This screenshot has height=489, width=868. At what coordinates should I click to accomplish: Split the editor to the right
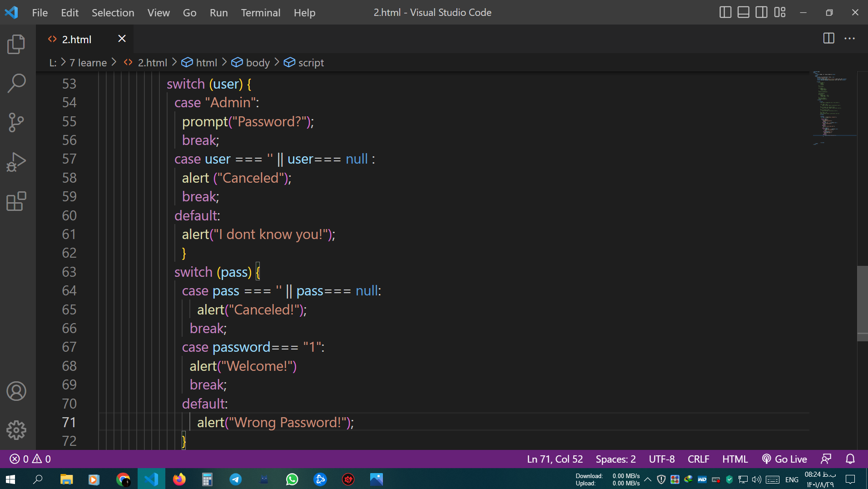click(828, 39)
